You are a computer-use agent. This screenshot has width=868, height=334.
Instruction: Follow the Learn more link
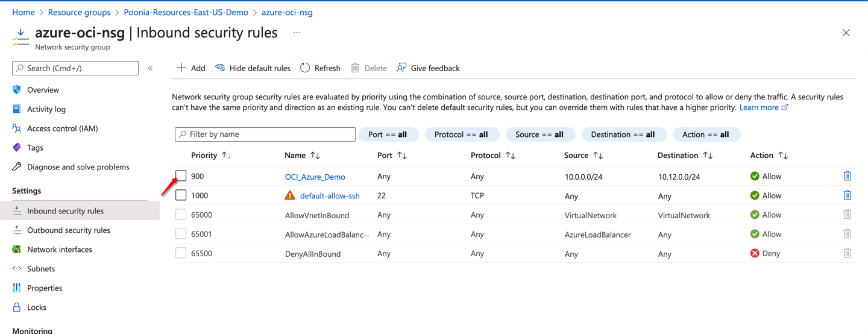[759, 107]
